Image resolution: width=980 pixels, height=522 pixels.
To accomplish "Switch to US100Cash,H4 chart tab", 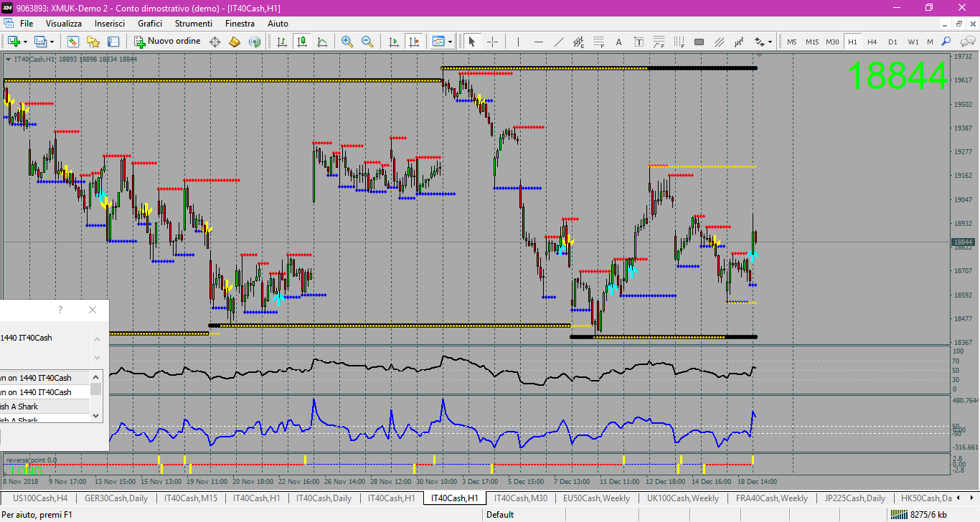I will click(x=39, y=498).
